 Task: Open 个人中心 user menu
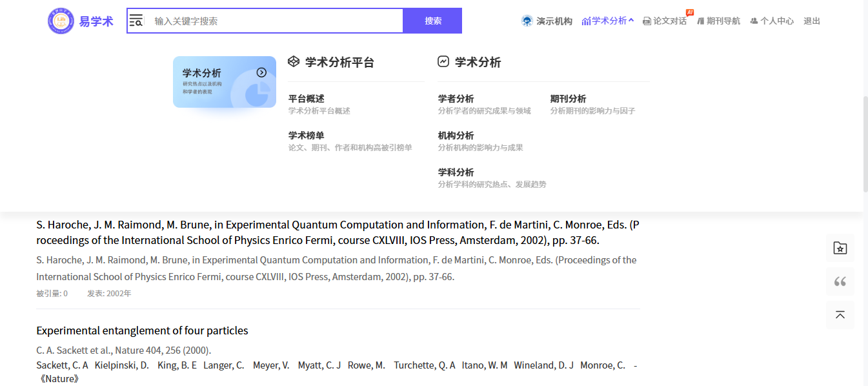[x=772, y=21]
